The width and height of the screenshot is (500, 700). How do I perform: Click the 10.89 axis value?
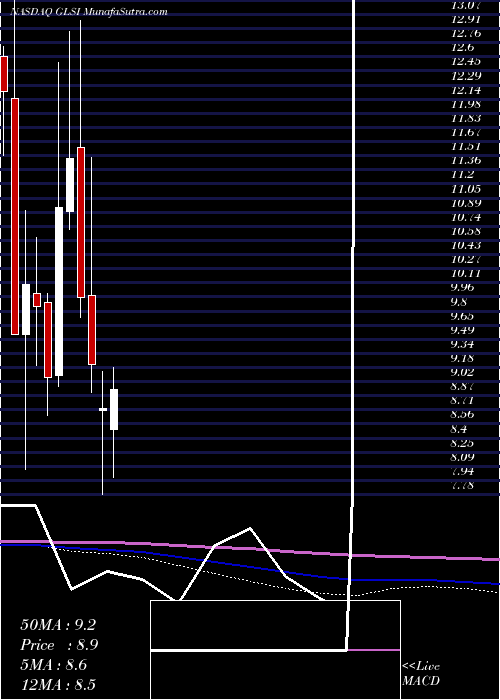[466, 203]
